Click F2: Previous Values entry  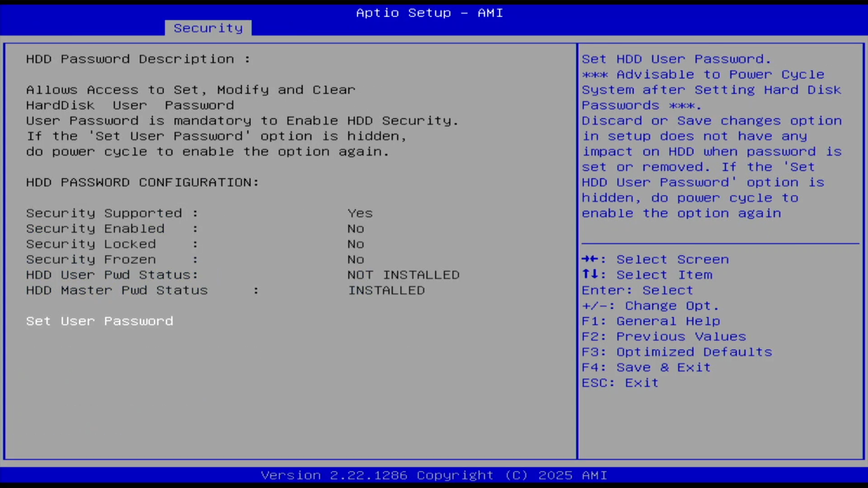tap(663, 337)
